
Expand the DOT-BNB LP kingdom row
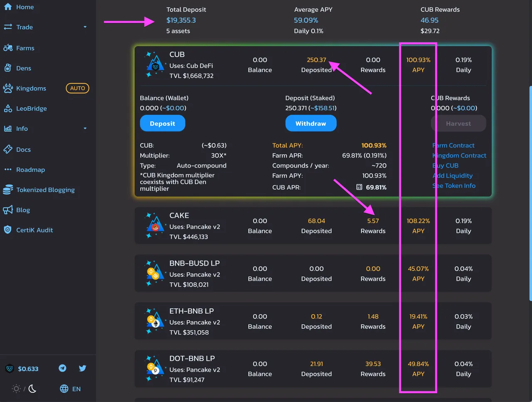[313, 369]
